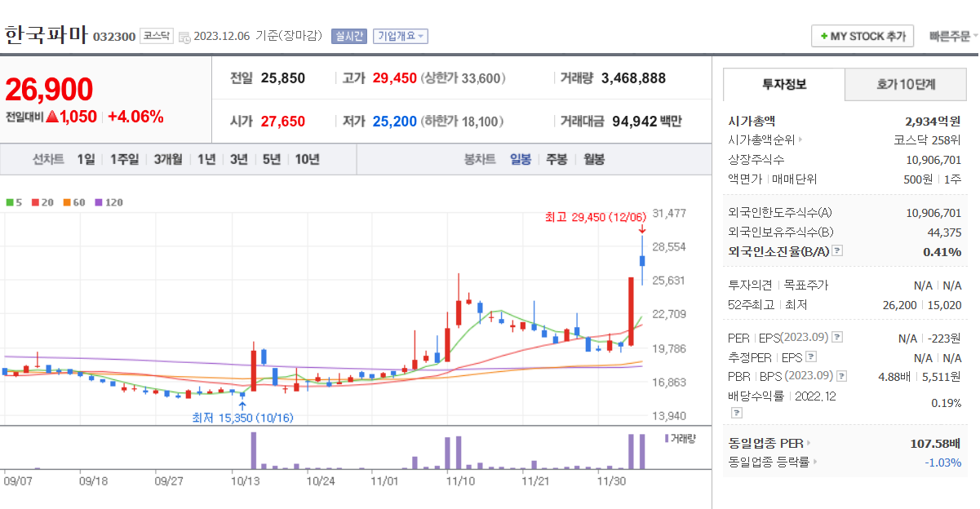The image size is (980, 509).
Task: Click the 실시간 real-time badge
Action: click(349, 37)
